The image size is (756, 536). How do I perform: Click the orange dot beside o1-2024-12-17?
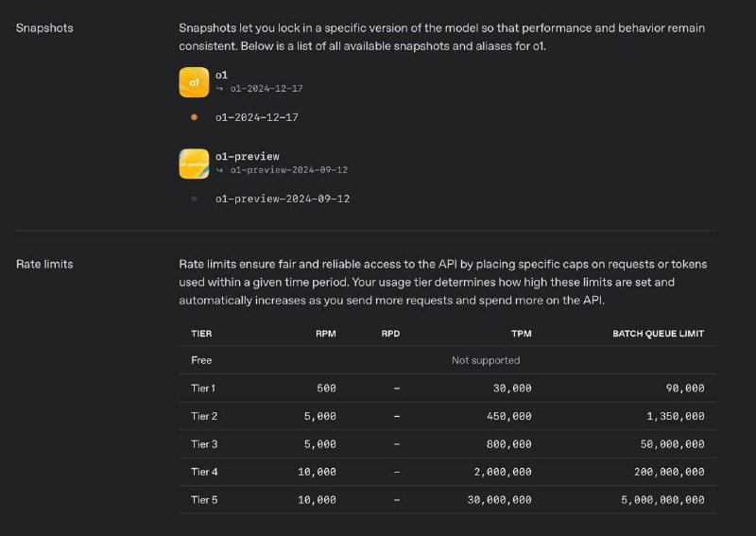194,117
